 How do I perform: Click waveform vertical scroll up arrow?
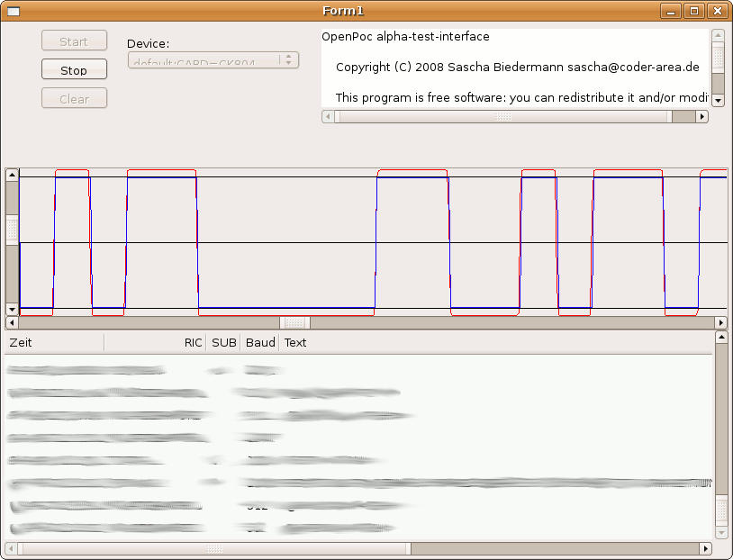pos(12,175)
